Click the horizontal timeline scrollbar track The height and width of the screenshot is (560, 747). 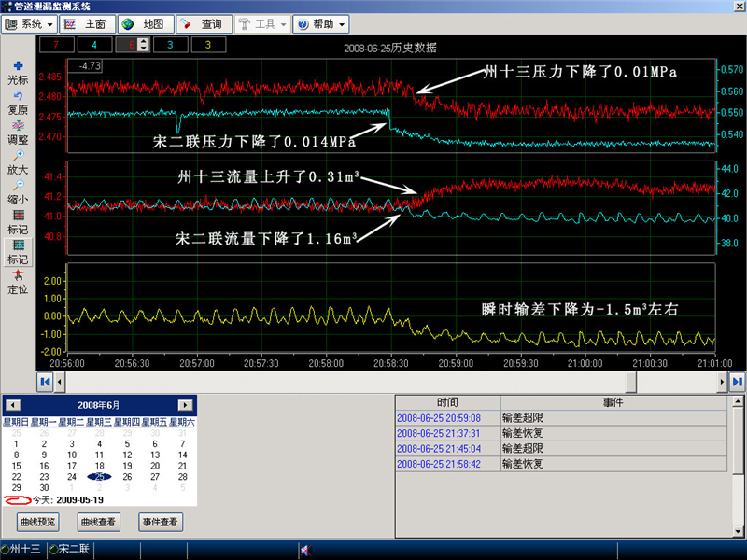point(373,381)
